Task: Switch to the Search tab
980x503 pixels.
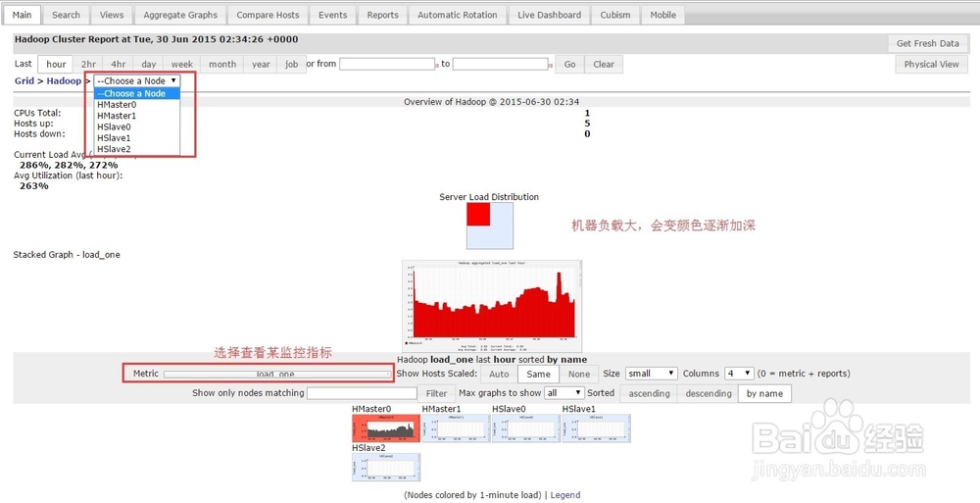Action: [x=66, y=15]
